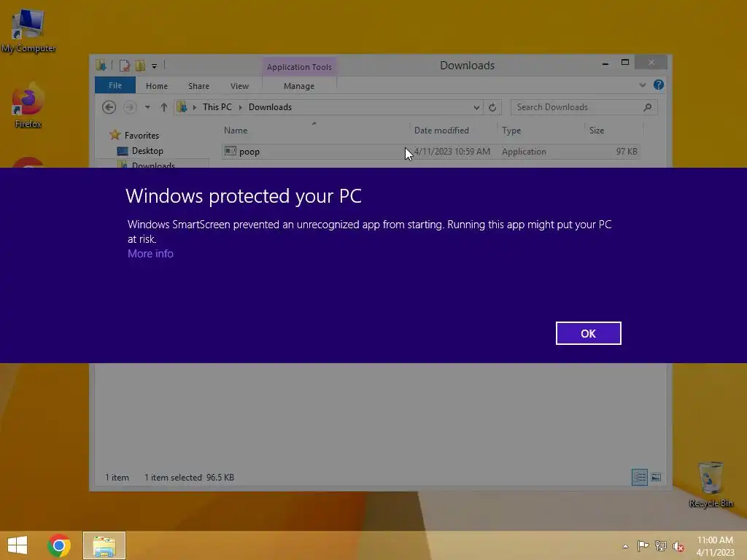Expand the ribbon with chevron arrow

pos(642,85)
